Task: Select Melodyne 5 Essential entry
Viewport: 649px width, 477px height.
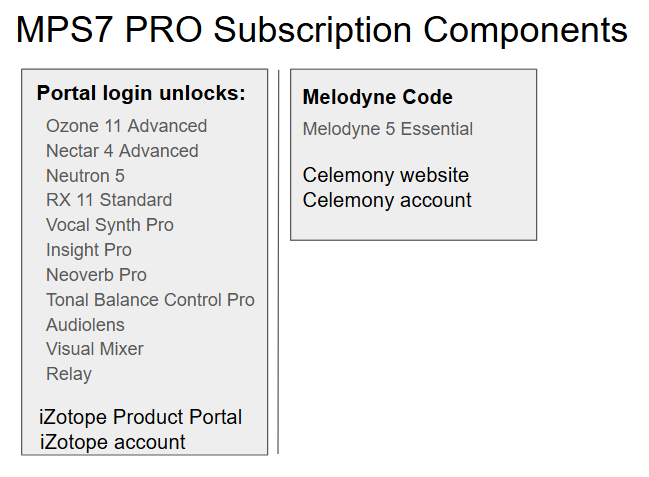Action: [x=387, y=129]
